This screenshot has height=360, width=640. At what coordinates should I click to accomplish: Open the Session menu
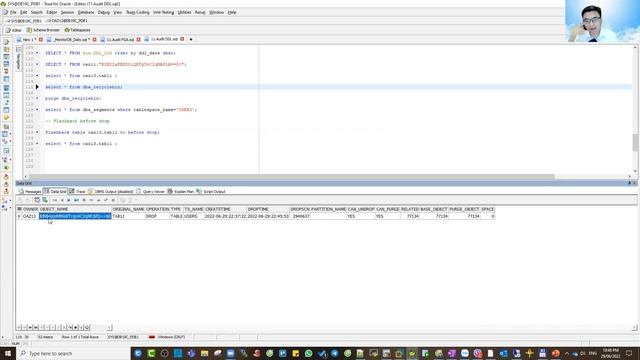pyautogui.click(x=67, y=12)
